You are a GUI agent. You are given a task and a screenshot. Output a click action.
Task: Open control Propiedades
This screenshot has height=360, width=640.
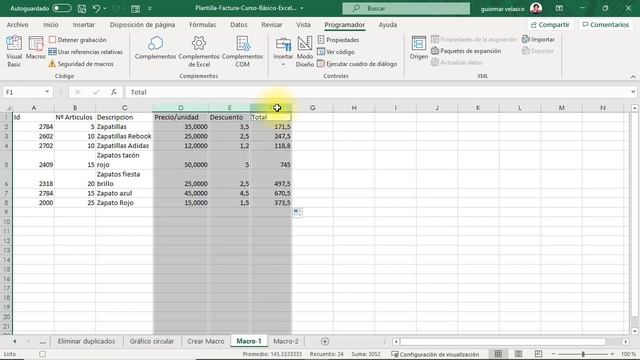tap(338, 40)
